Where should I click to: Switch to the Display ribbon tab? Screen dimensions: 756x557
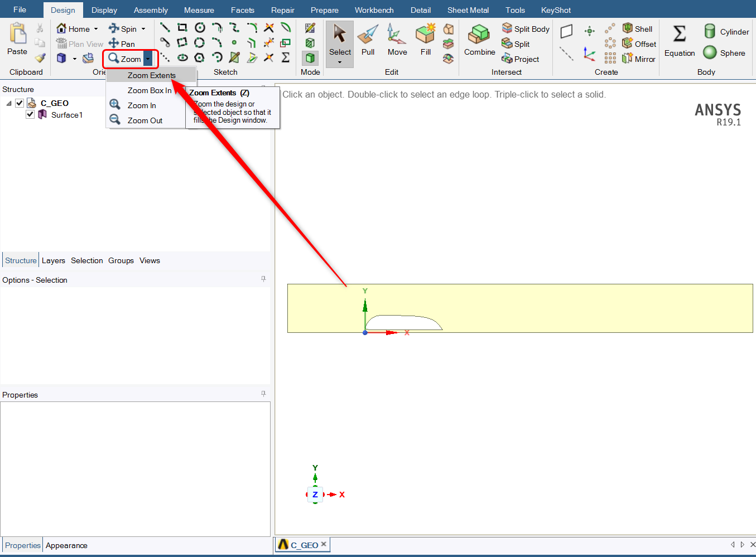[104, 10]
